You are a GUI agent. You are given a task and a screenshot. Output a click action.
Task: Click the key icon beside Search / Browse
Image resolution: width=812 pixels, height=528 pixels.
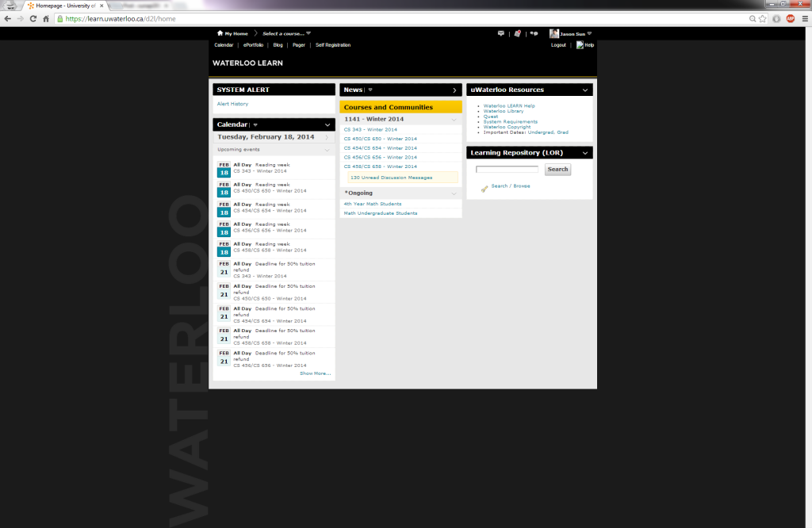(x=484, y=187)
